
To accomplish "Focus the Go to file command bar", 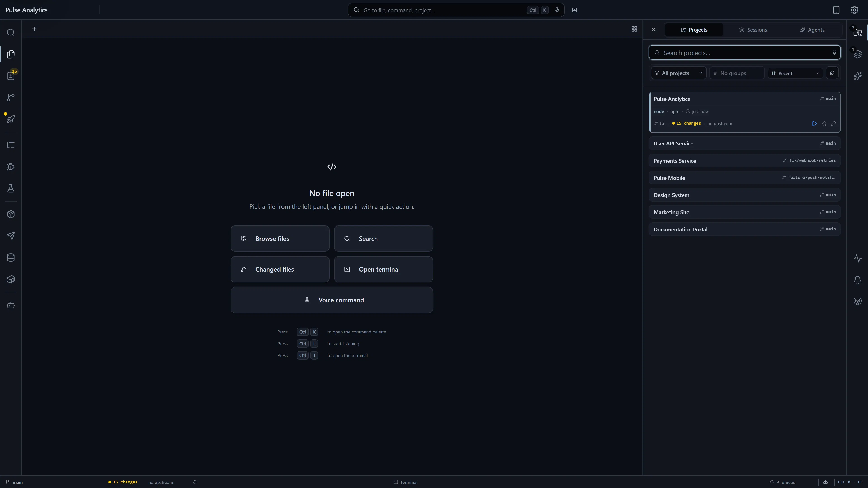I will [455, 10].
